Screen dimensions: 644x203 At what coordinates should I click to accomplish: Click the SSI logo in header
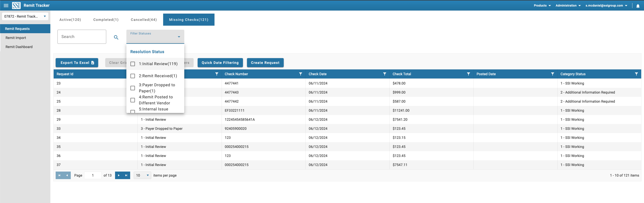16,6
